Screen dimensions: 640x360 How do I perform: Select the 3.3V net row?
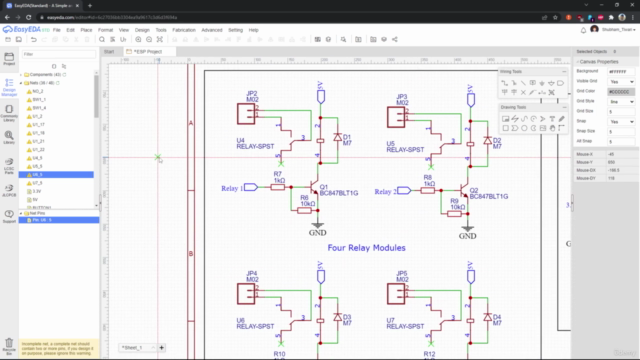(56, 191)
